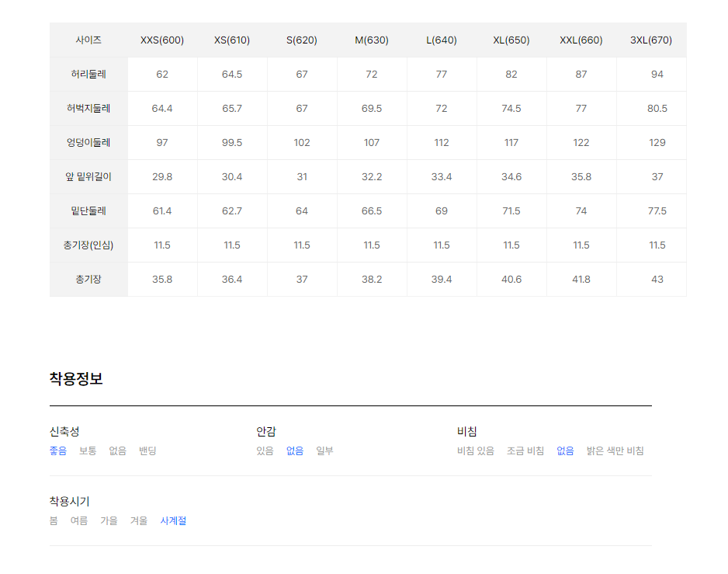Viewport: 728px width, 574px height.
Task: Click the 착용정보 section heading
Action: point(76,378)
